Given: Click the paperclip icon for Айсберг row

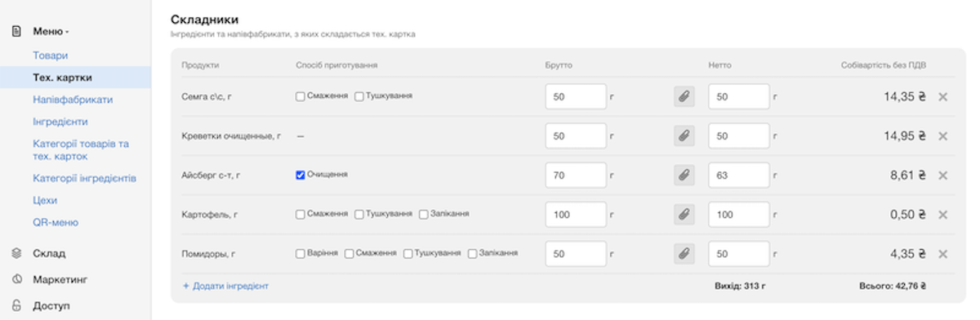Looking at the screenshot, I should coord(684,175).
